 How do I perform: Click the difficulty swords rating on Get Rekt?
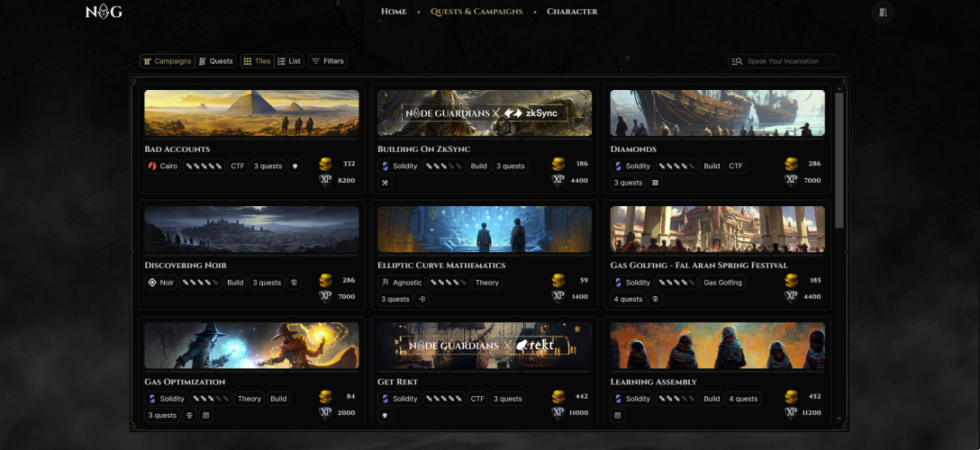coord(444,399)
